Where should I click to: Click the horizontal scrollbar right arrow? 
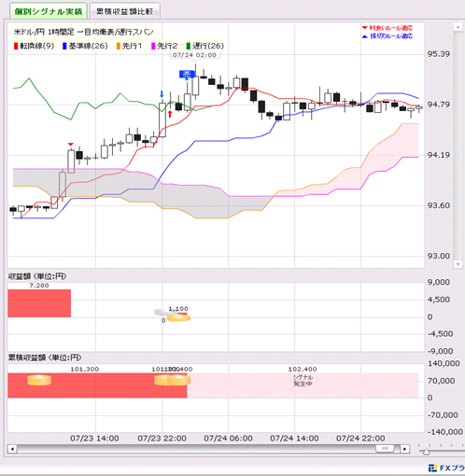[x=404, y=449]
